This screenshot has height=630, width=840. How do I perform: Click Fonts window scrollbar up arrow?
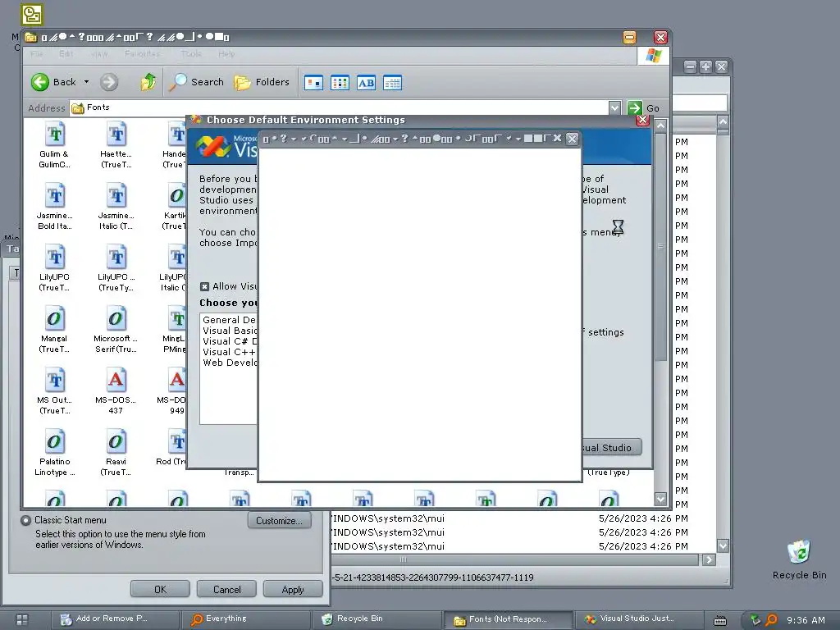[x=660, y=126]
